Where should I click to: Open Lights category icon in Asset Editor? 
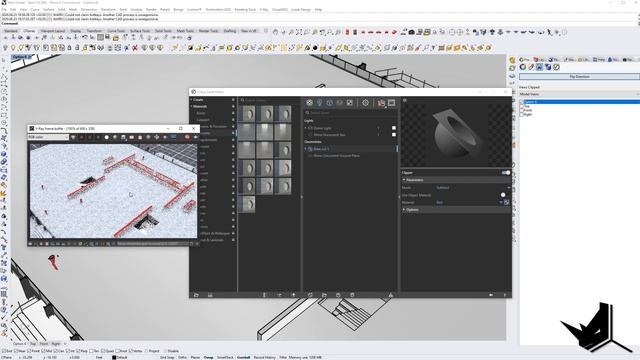[x=320, y=103]
